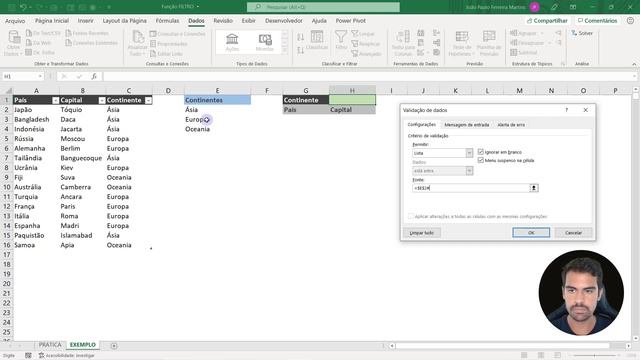The width and height of the screenshot is (640, 360).
Task: Toggle Menu suspenso na célula checkbox
Action: point(480,160)
